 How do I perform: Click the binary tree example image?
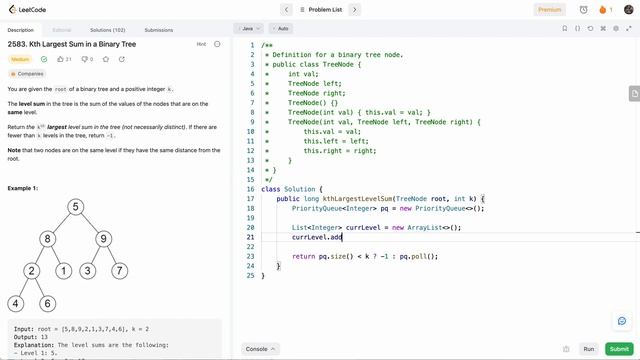click(68, 255)
